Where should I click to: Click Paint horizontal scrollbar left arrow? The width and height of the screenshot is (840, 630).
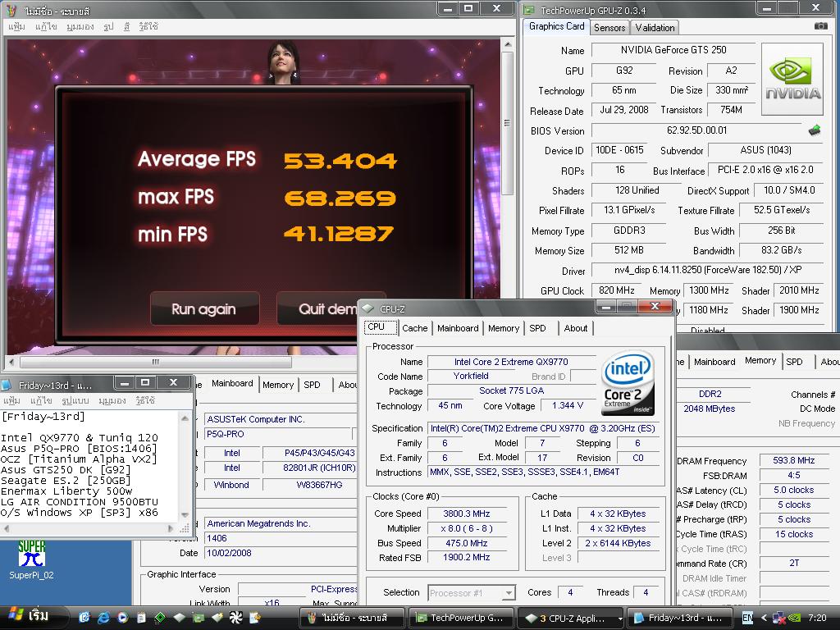(11, 362)
